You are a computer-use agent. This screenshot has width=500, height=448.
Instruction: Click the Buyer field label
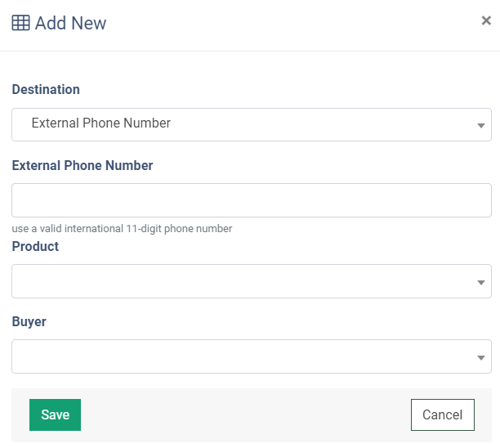[29, 321]
